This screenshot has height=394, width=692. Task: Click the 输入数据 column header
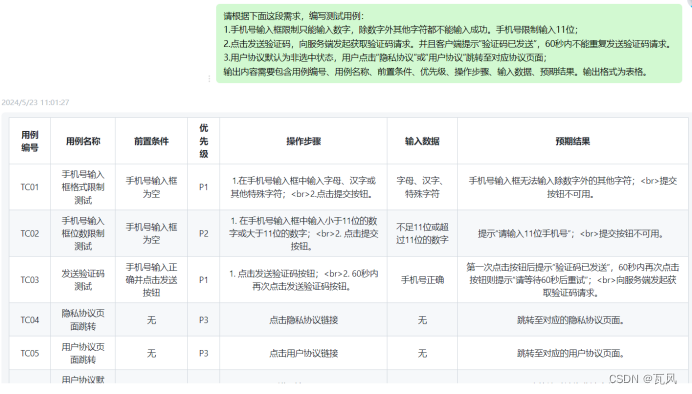click(x=422, y=141)
